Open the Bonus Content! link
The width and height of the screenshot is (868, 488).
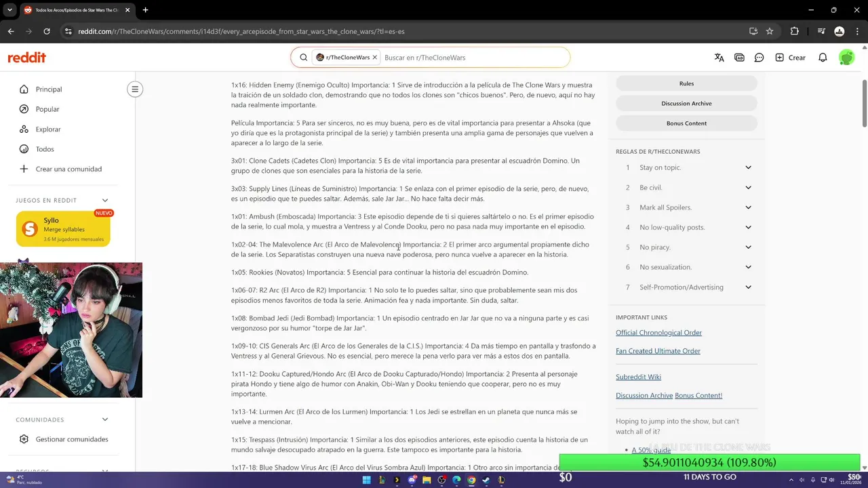coord(698,395)
